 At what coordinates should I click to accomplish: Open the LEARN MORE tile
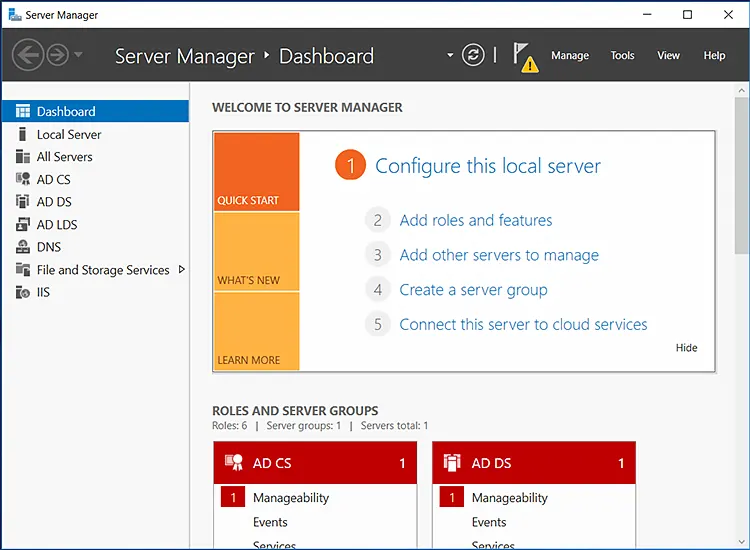tap(256, 331)
